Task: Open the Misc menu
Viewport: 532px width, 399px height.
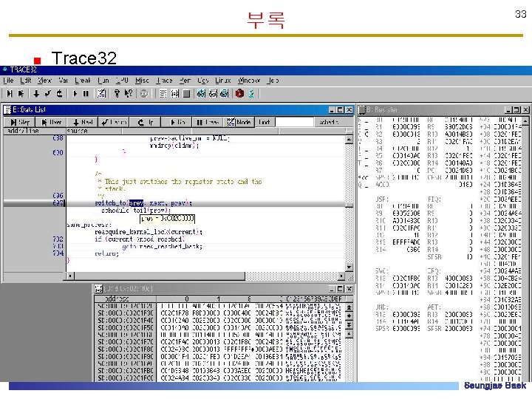Action: (x=142, y=81)
